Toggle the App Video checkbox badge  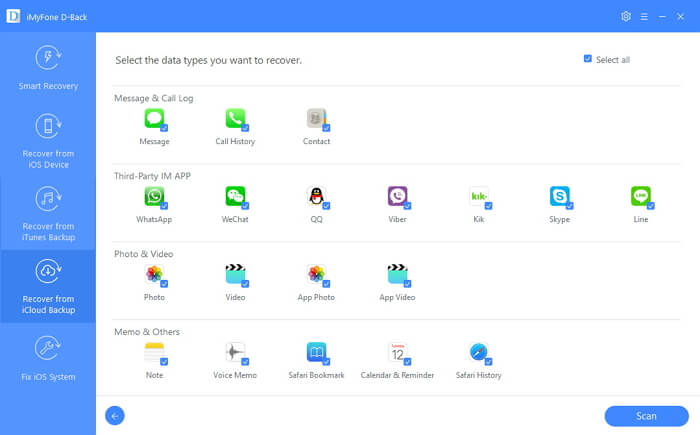[407, 284]
